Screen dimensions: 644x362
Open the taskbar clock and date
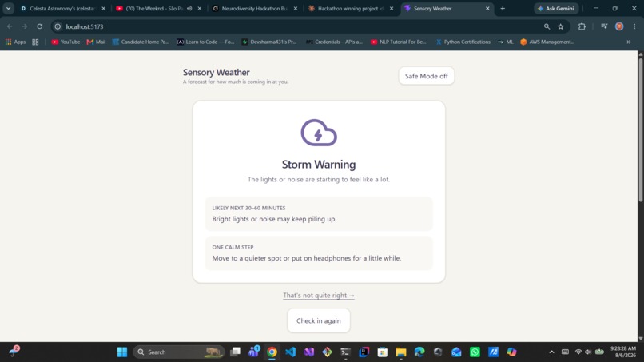pos(623,352)
